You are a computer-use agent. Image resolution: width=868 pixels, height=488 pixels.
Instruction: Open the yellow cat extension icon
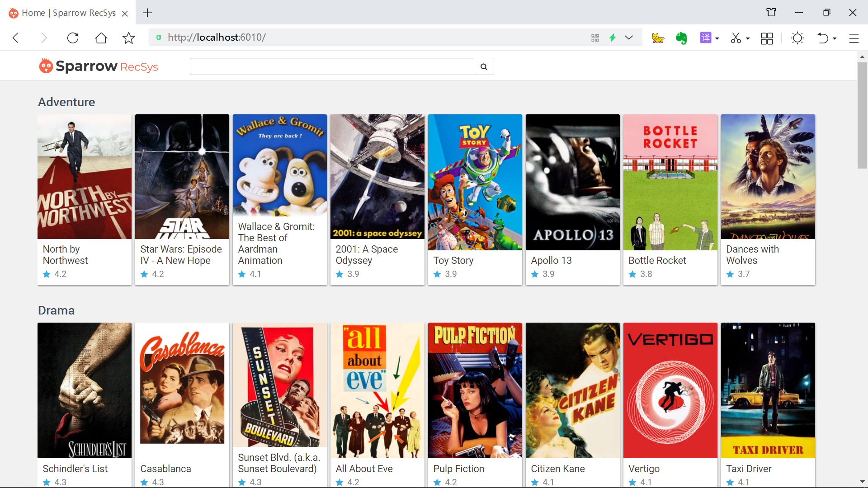[658, 38]
